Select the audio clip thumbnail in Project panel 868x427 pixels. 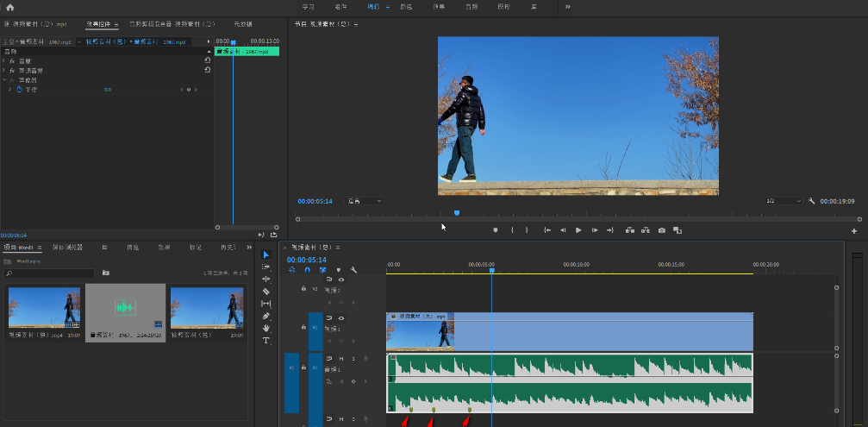pyautogui.click(x=125, y=307)
